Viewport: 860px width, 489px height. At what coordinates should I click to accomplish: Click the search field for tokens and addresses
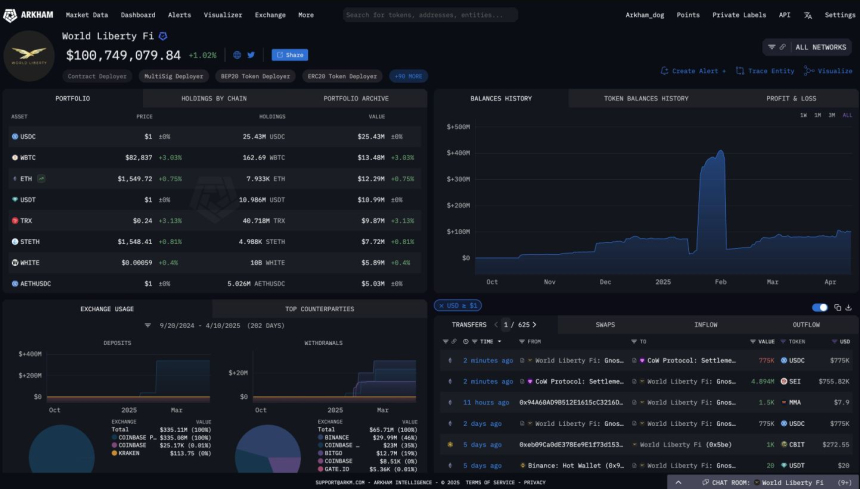[x=431, y=15]
